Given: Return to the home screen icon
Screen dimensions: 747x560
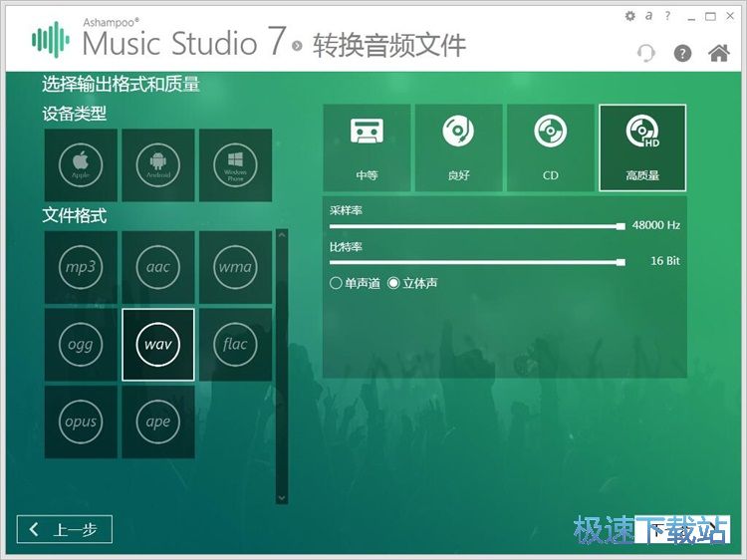Looking at the screenshot, I should [x=718, y=54].
